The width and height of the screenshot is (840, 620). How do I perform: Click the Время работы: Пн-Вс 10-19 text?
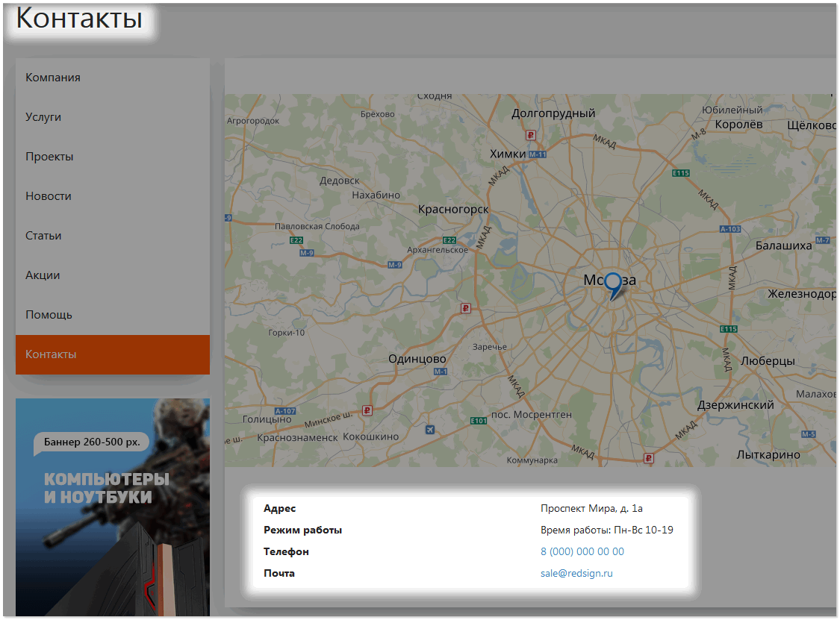point(607,530)
